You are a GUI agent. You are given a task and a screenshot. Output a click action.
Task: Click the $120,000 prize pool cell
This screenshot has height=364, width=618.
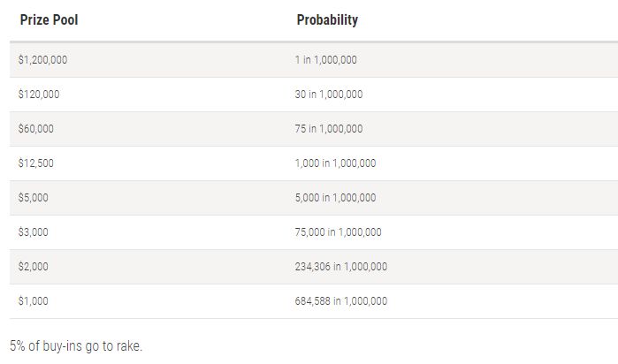tap(39, 95)
